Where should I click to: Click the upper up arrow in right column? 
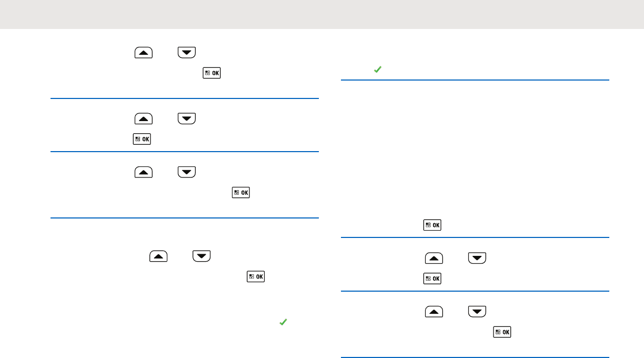pyautogui.click(x=434, y=258)
